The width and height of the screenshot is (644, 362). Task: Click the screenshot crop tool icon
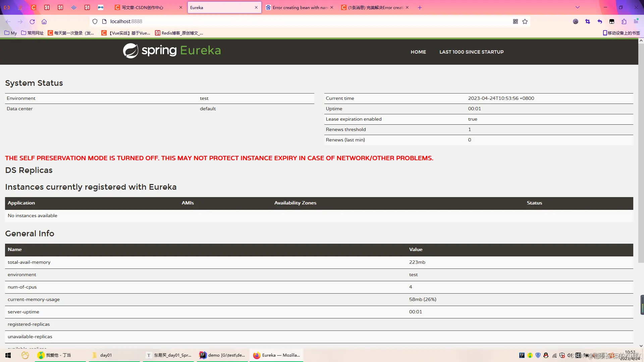588,21
